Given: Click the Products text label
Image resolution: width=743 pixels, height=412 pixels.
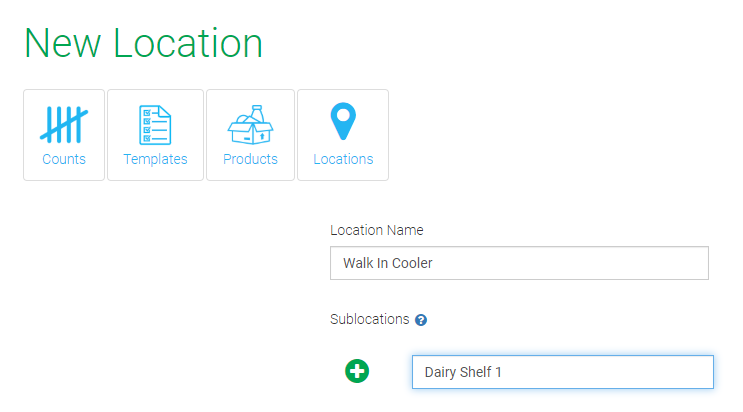Looking at the screenshot, I should (250, 159).
